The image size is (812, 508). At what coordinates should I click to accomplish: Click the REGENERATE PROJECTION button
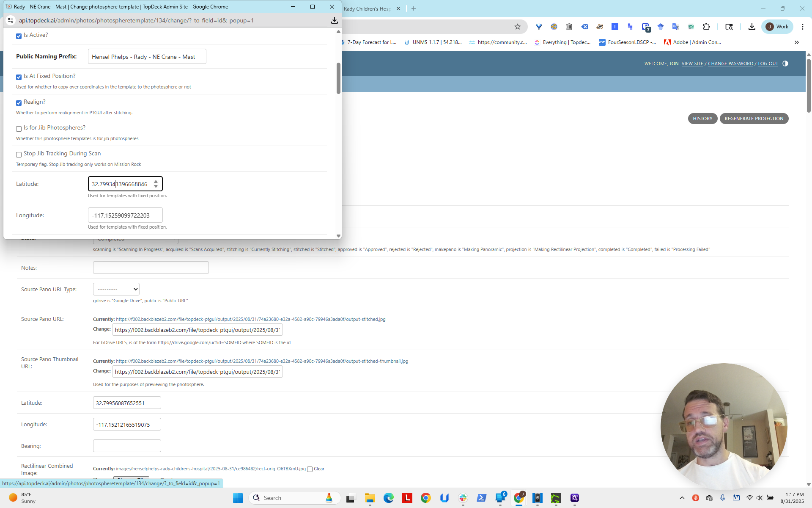tap(754, 119)
